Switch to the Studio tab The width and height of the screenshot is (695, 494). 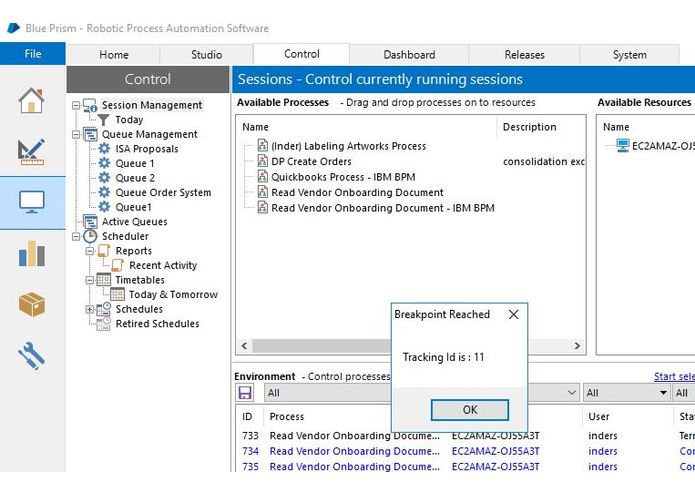207,54
